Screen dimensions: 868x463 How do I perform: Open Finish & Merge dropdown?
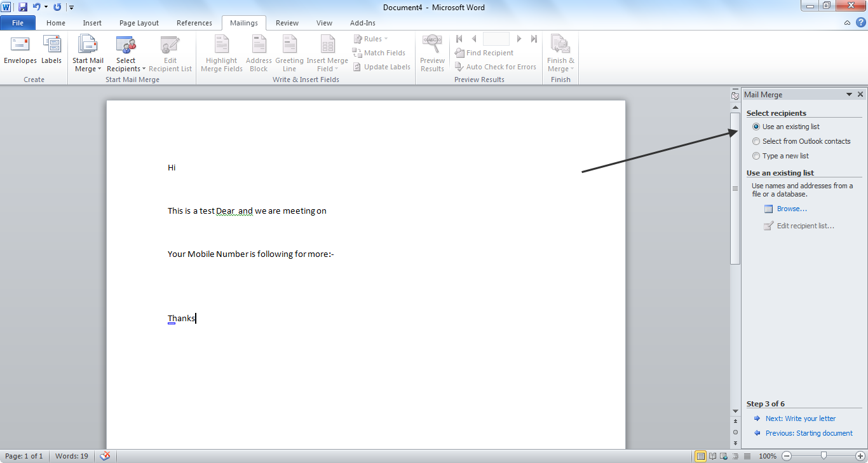click(x=560, y=54)
